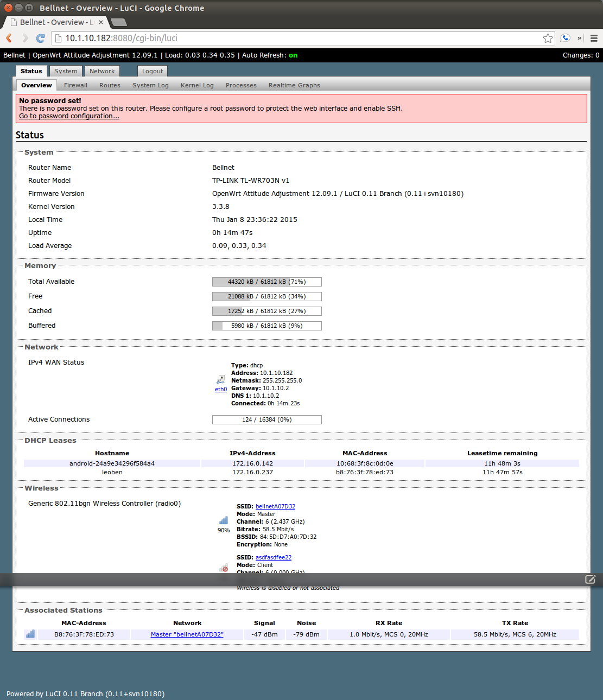Bookmark page with star icon
Viewport: 603px width, 700px height.
[548, 38]
